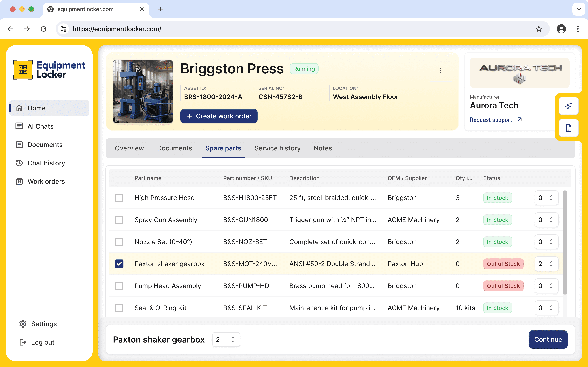Change bottom Paxton shaker gearbox quantity stepper

(x=233, y=339)
